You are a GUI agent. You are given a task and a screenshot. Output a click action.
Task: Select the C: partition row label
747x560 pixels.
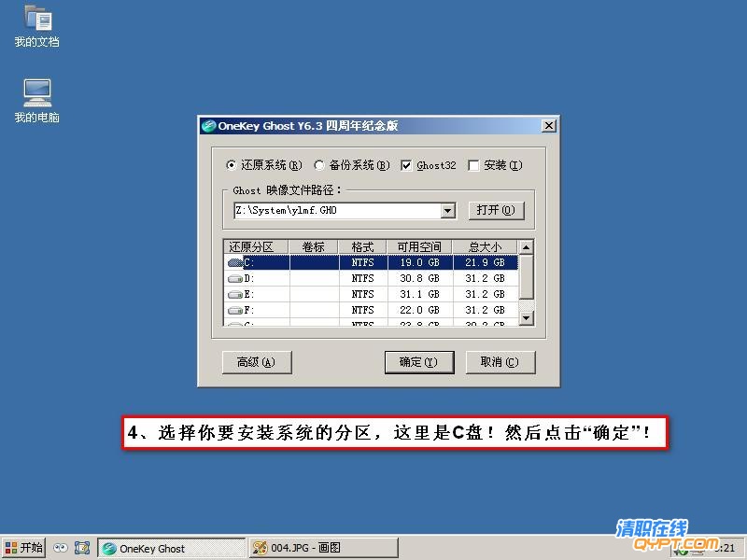(249, 263)
